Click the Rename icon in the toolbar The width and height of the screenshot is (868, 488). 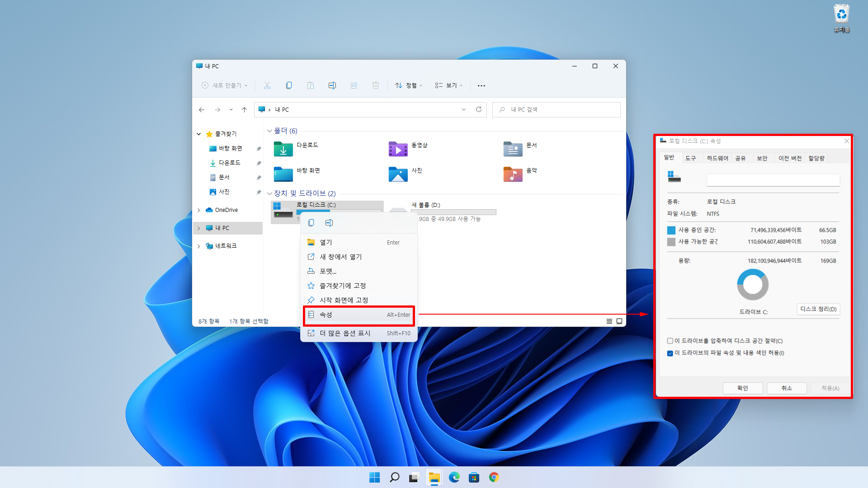click(332, 85)
